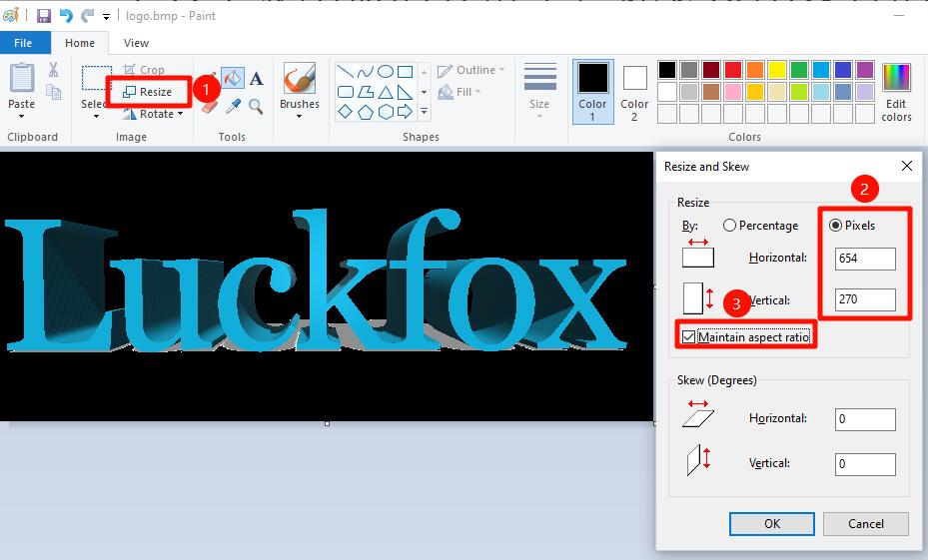Pick the red color swatch
This screenshot has width=928, height=560.
point(732,70)
